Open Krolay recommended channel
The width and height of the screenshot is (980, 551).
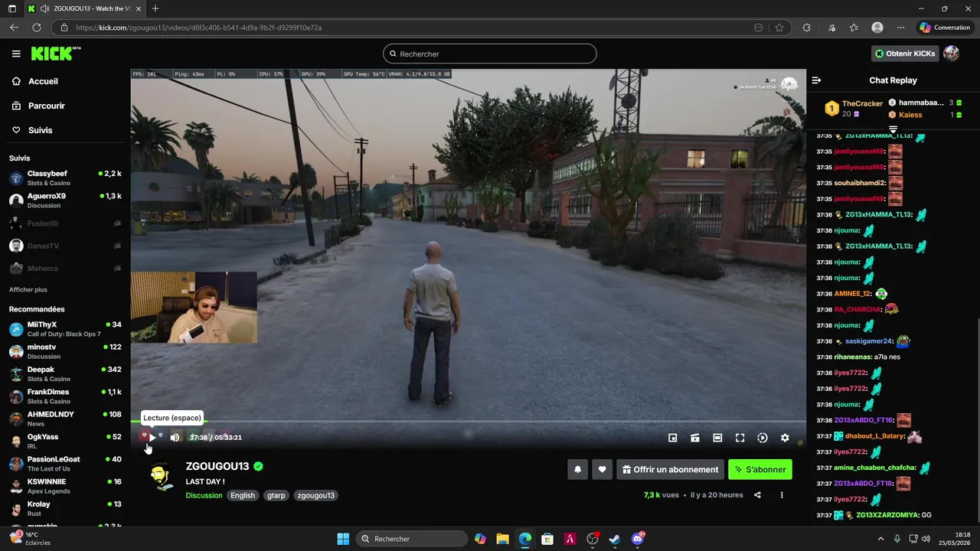(x=65, y=509)
